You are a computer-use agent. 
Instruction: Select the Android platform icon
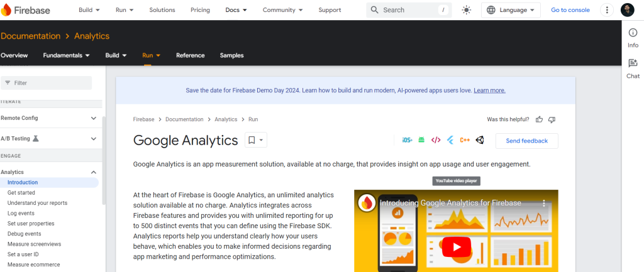click(421, 140)
